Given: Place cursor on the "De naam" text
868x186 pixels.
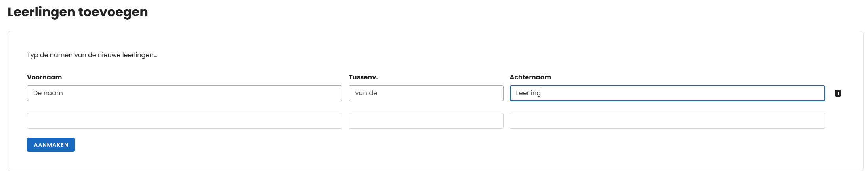Looking at the screenshot, I should pyautogui.click(x=48, y=93).
